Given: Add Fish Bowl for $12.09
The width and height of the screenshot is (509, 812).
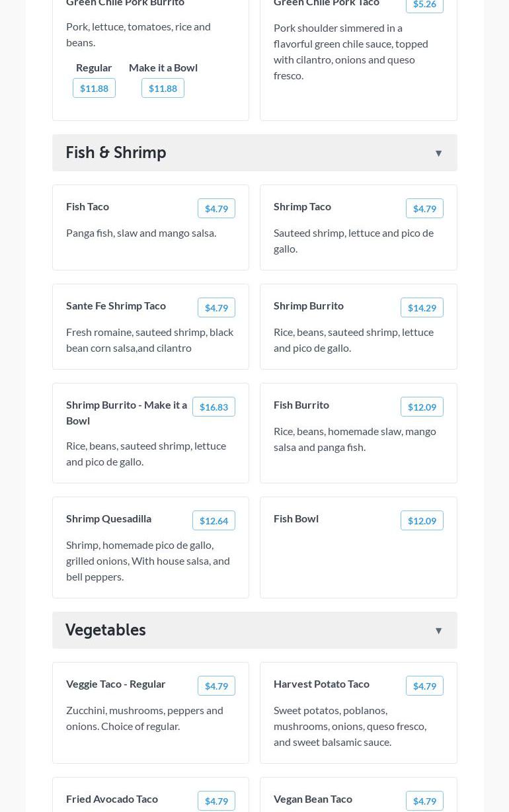Looking at the screenshot, I should point(422,520).
